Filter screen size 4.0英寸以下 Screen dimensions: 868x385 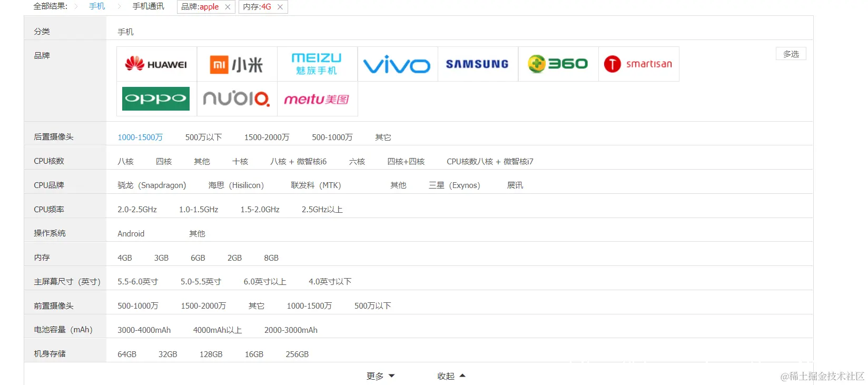tap(330, 282)
